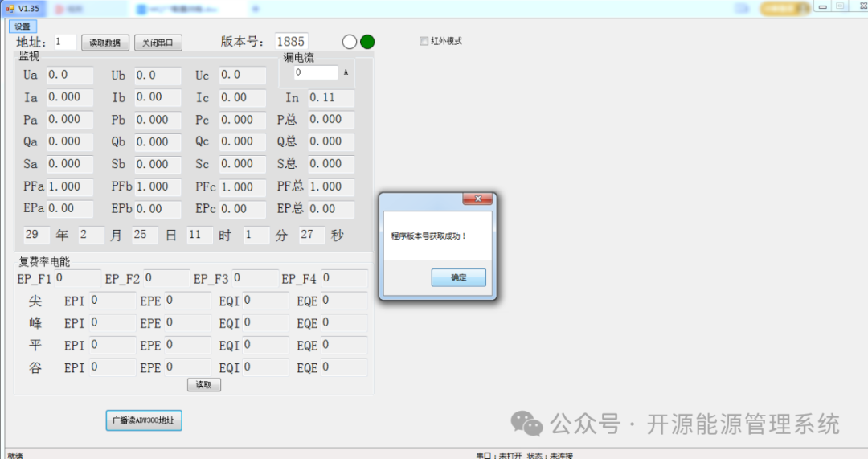Enable the 红外模式 checkbox
The width and height of the screenshot is (868, 459).
(424, 41)
